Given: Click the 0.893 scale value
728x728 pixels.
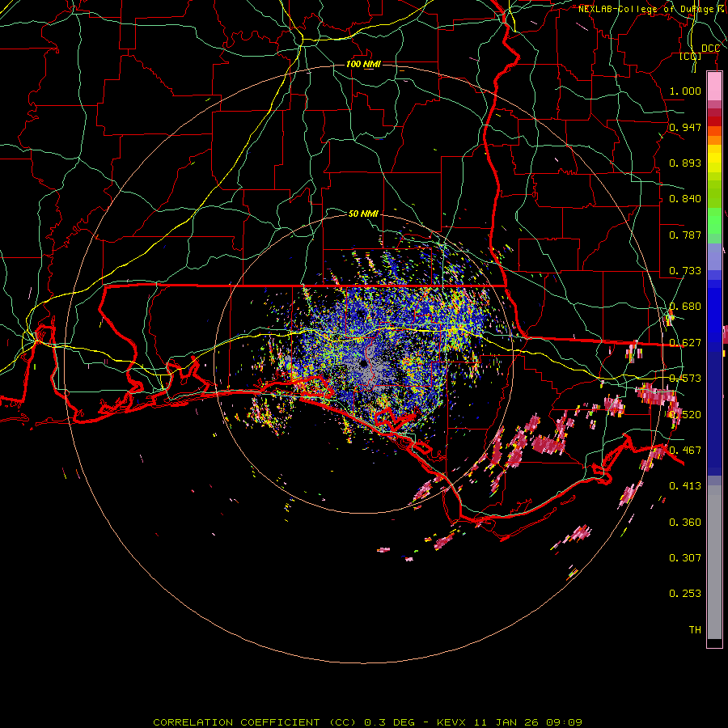Looking at the screenshot, I should point(685,163).
